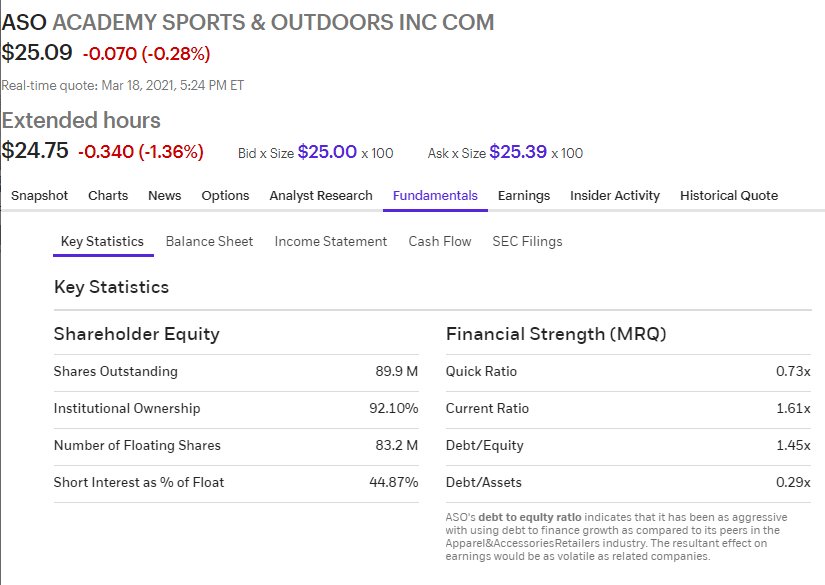Click the bid price $25.00

(327, 152)
